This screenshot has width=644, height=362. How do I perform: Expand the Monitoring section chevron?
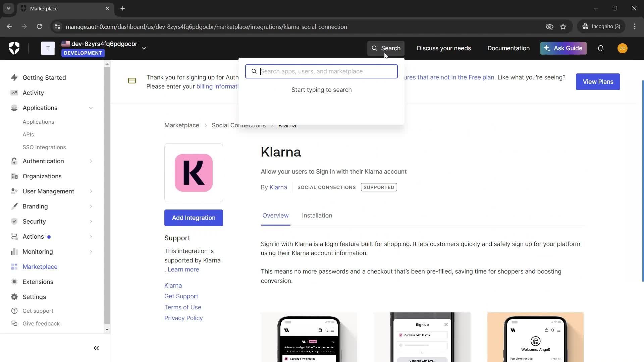91,252
